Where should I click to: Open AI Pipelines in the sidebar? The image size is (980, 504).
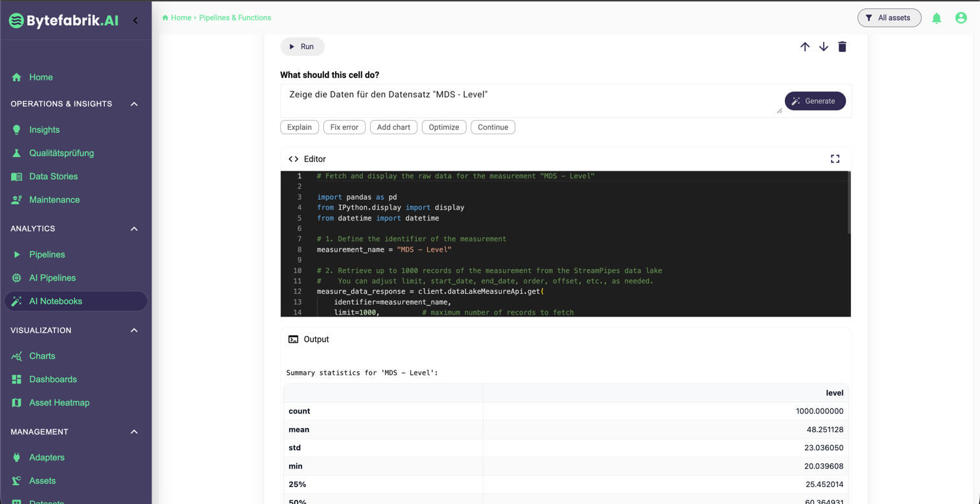pyautogui.click(x=52, y=278)
